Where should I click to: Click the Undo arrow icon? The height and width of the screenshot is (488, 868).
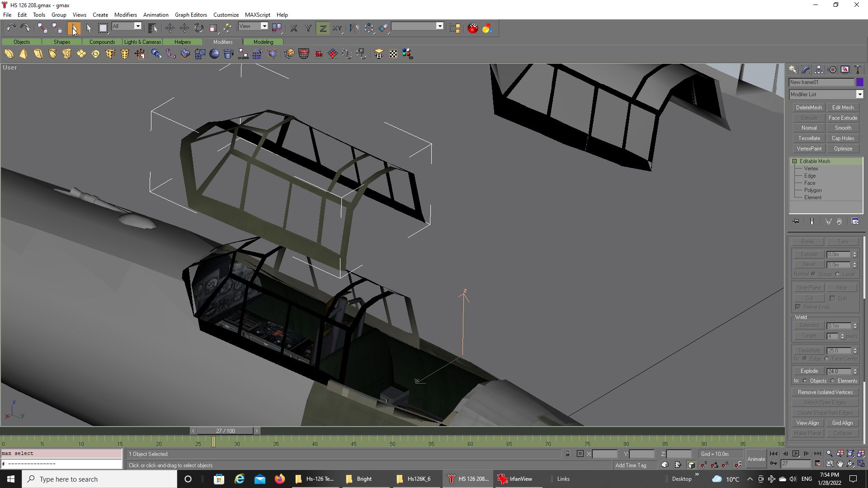coord(11,28)
